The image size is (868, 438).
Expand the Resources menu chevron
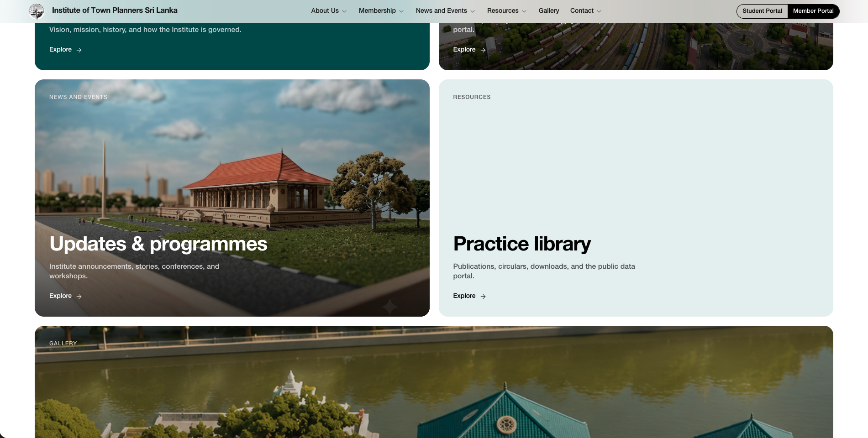point(524,11)
